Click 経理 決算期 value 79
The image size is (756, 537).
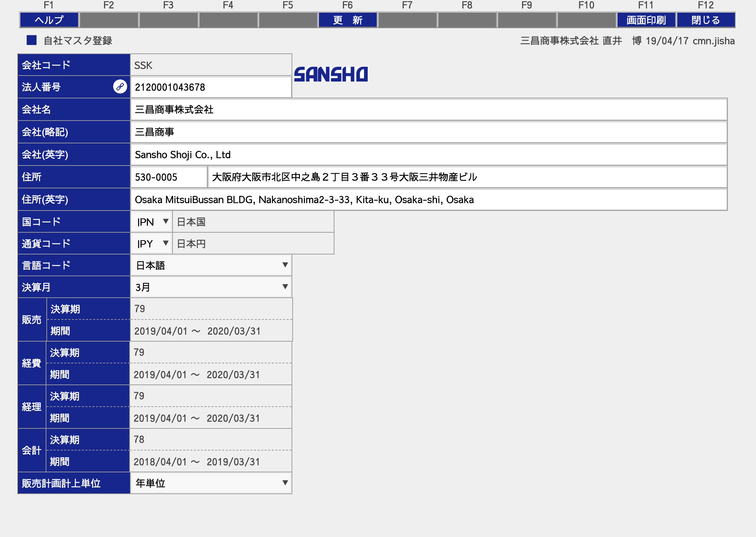point(139,396)
